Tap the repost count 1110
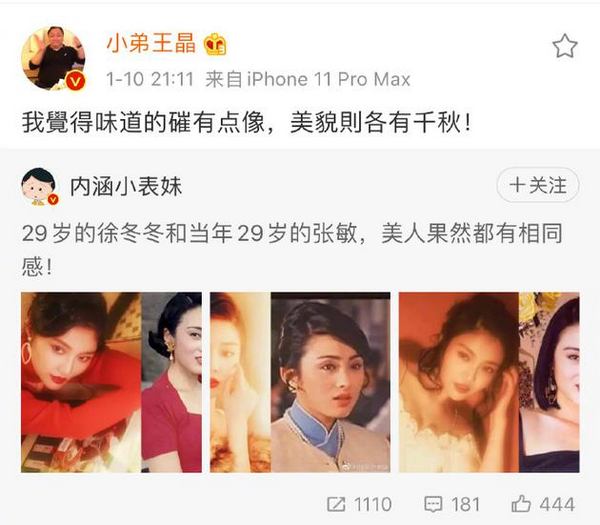Image resolution: width=600 pixels, height=525 pixels. pyautogui.click(x=373, y=504)
